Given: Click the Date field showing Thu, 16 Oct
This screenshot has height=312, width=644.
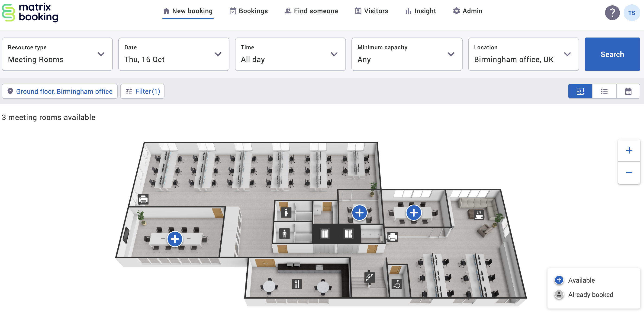Looking at the screenshot, I should coord(174,54).
